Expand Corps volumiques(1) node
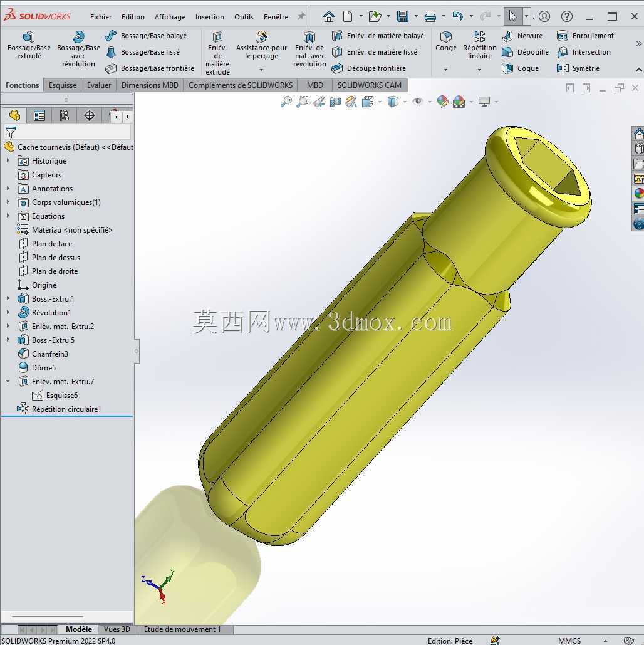 [8, 202]
